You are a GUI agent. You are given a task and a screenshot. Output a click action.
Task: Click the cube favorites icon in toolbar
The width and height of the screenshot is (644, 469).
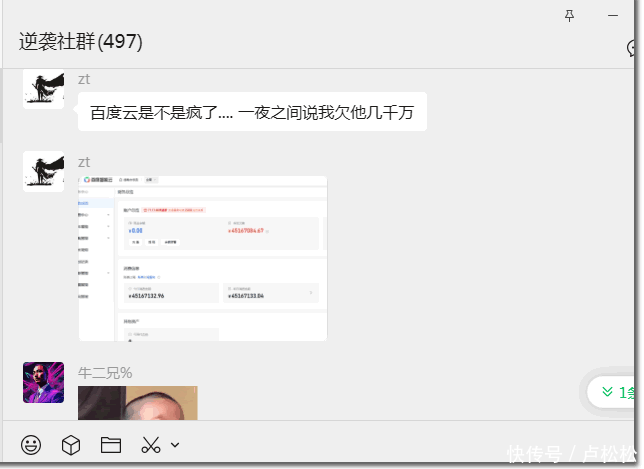(71, 445)
